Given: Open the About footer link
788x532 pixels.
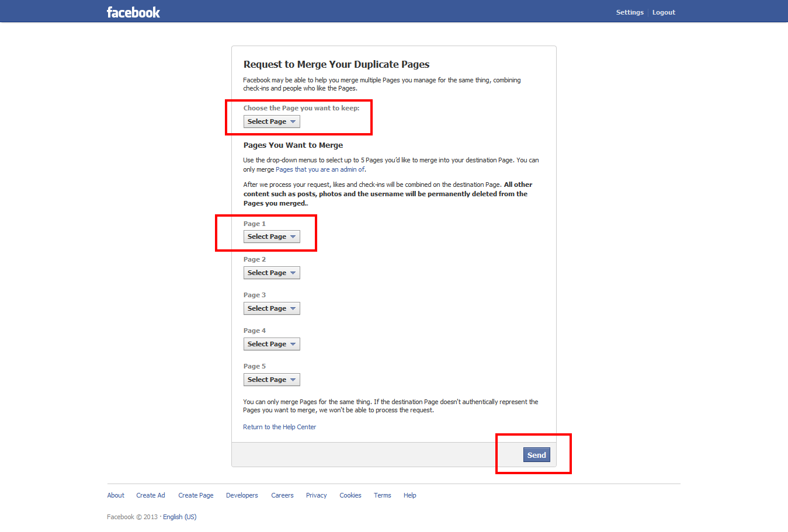Looking at the screenshot, I should click(115, 495).
